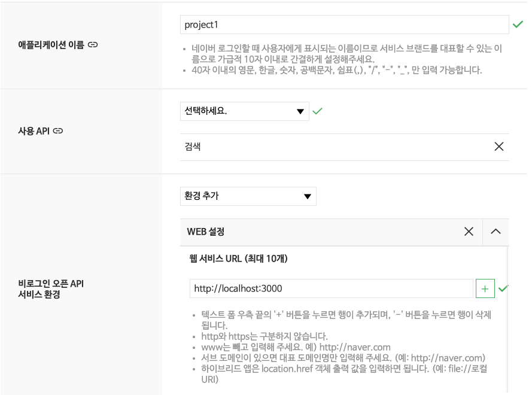Click the green checkmark next to the localhost URL
The image size is (532, 395).
[503, 288]
